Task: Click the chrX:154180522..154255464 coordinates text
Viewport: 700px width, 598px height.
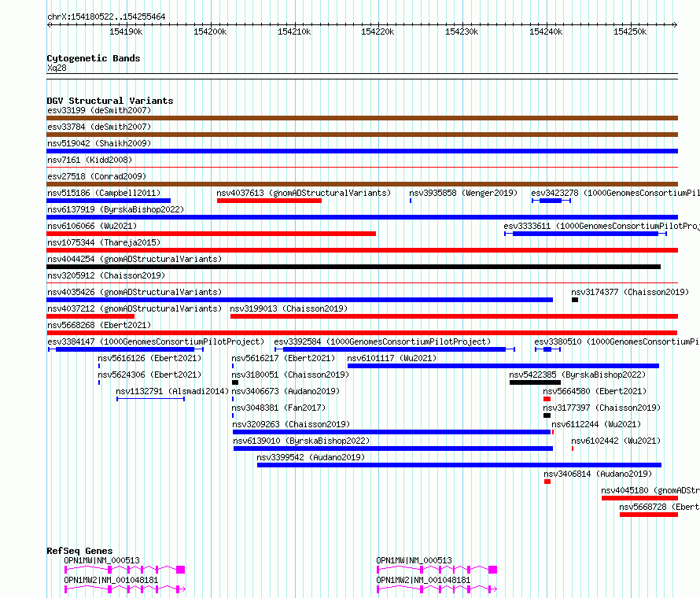Action: tap(106, 17)
